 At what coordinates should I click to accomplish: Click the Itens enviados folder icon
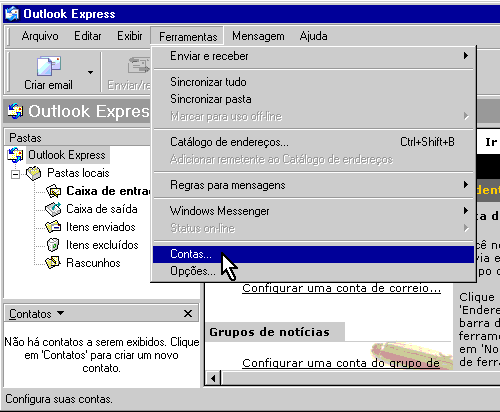pyautogui.click(x=53, y=227)
